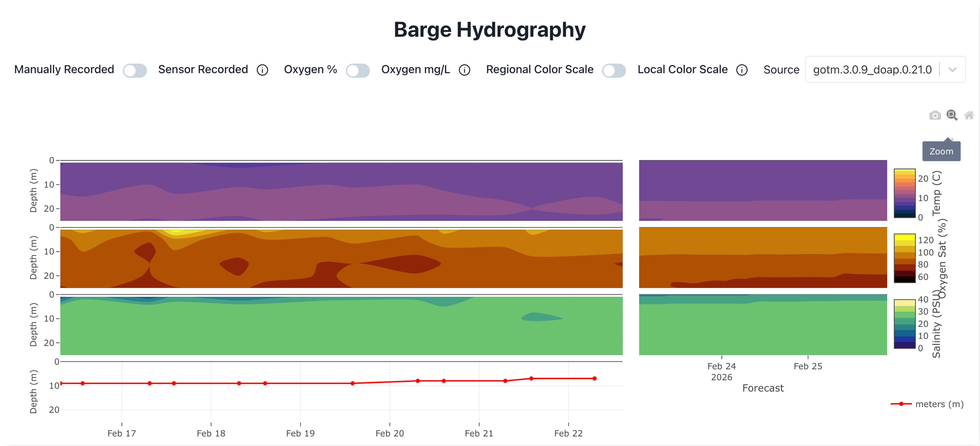Click the Temp (C) colorbar

(904, 193)
